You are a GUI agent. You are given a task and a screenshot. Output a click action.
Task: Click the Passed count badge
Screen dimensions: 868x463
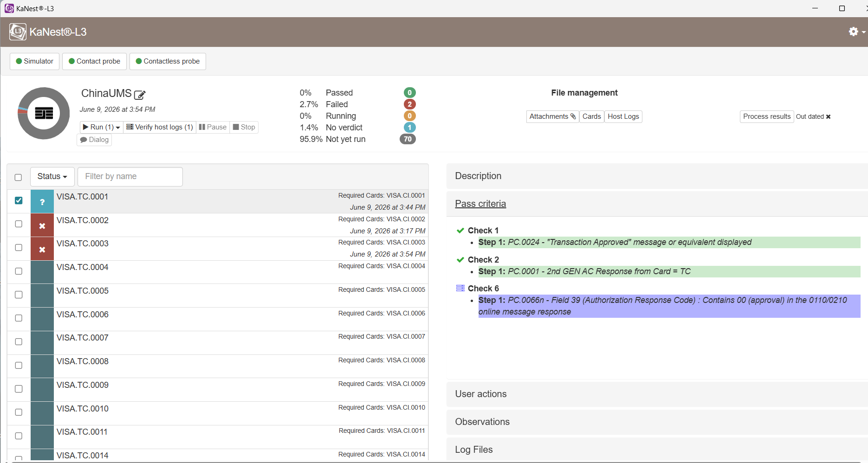(409, 93)
